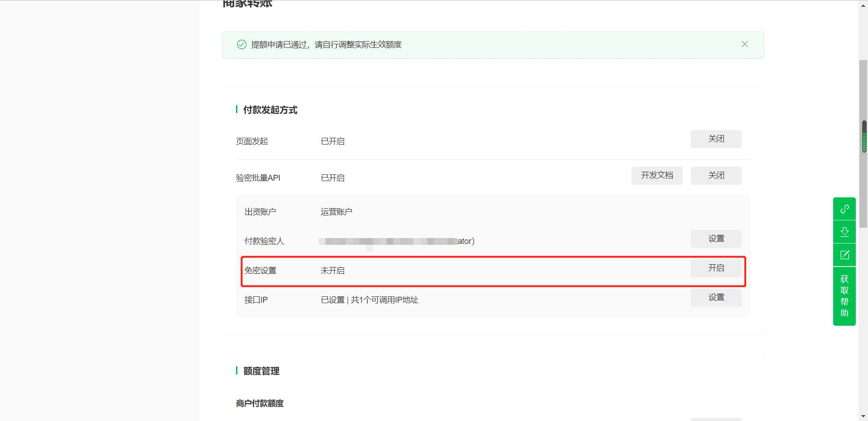Open 设置 for 接口IP

(716, 298)
